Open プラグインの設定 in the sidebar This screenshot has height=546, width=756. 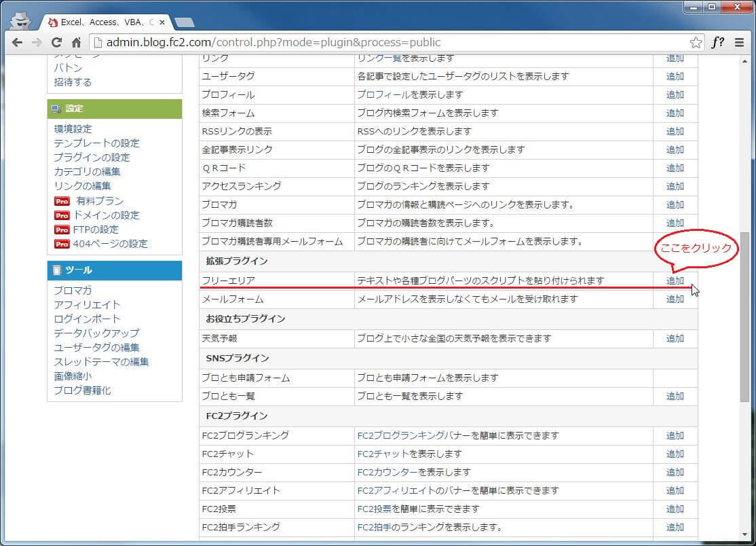[92, 158]
